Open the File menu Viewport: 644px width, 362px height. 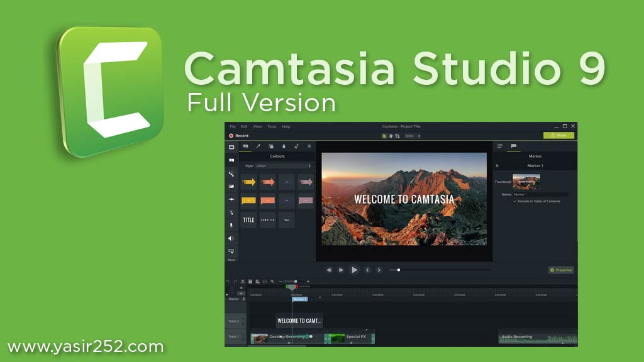(233, 126)
